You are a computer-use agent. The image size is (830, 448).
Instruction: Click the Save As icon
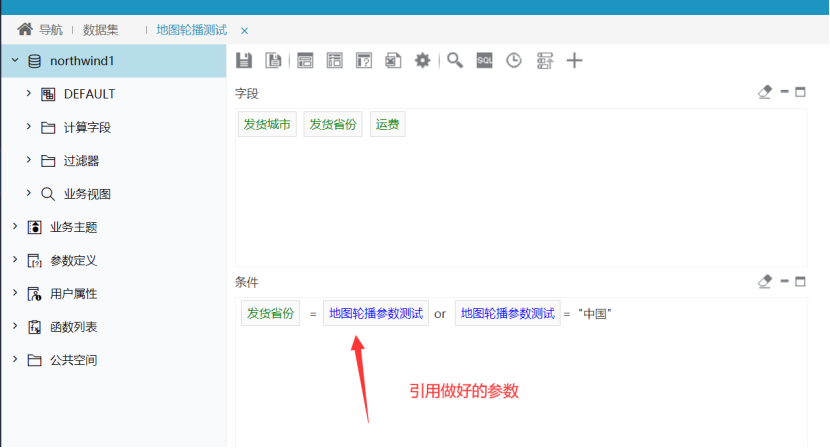pos(274,60)
